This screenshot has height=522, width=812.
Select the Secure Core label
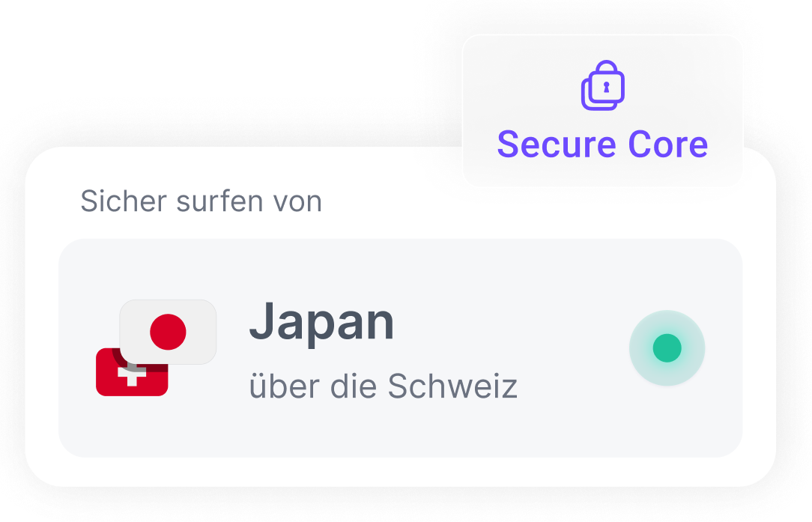(x=602, y=144)
